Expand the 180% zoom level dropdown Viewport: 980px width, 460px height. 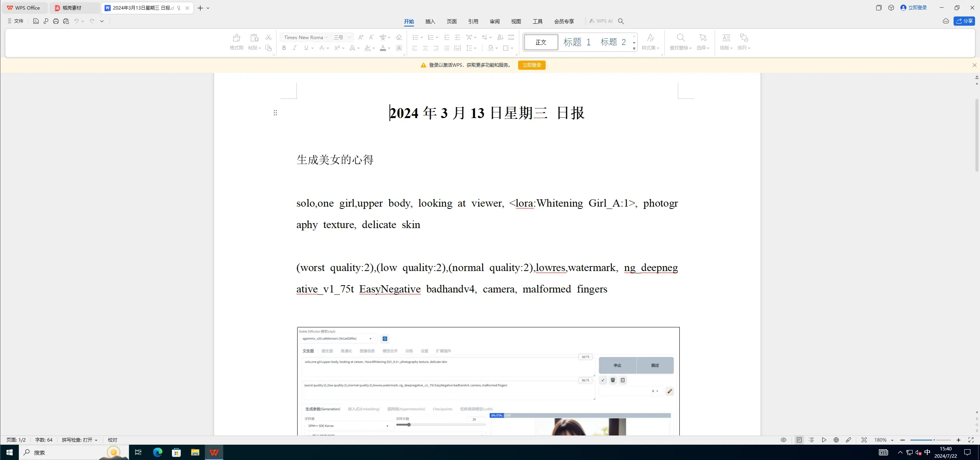[x=892, y=440]
